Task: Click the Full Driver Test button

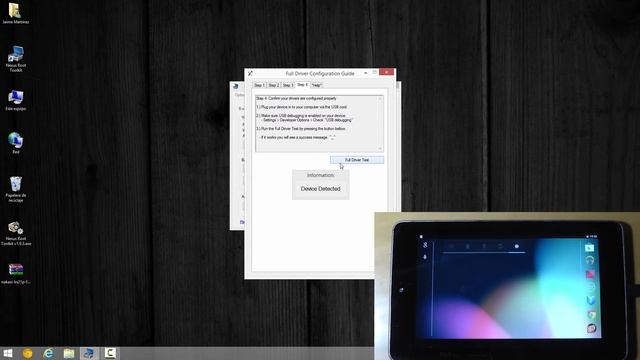Action: tap(357, 160)
